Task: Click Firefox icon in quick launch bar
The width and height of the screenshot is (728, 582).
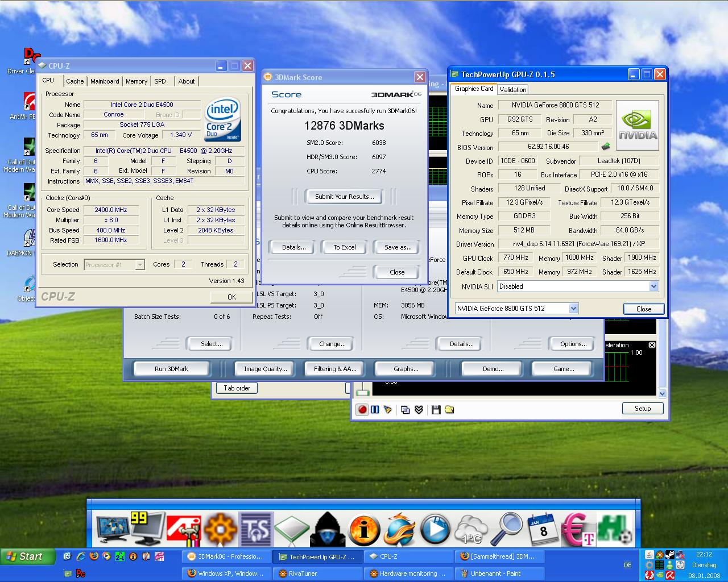Action: [93, 556]
